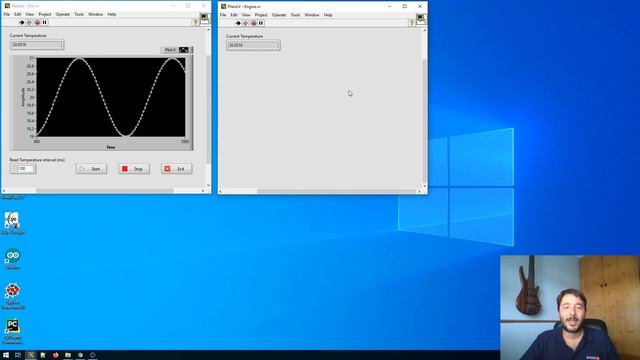Click the VI connector icon in the left window

205,18
